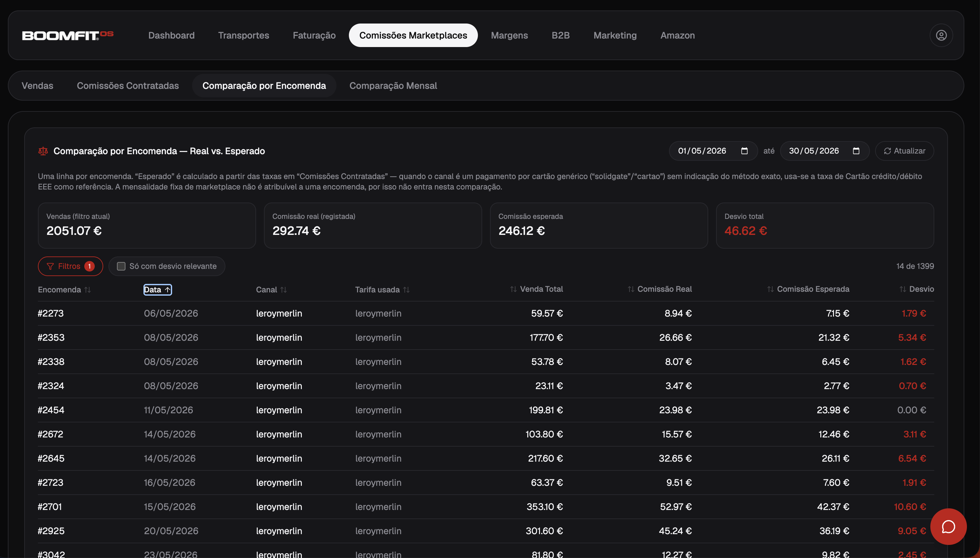Select order #2273 row
The width and height of the screenshot is (980, 558).
point(486,314)
